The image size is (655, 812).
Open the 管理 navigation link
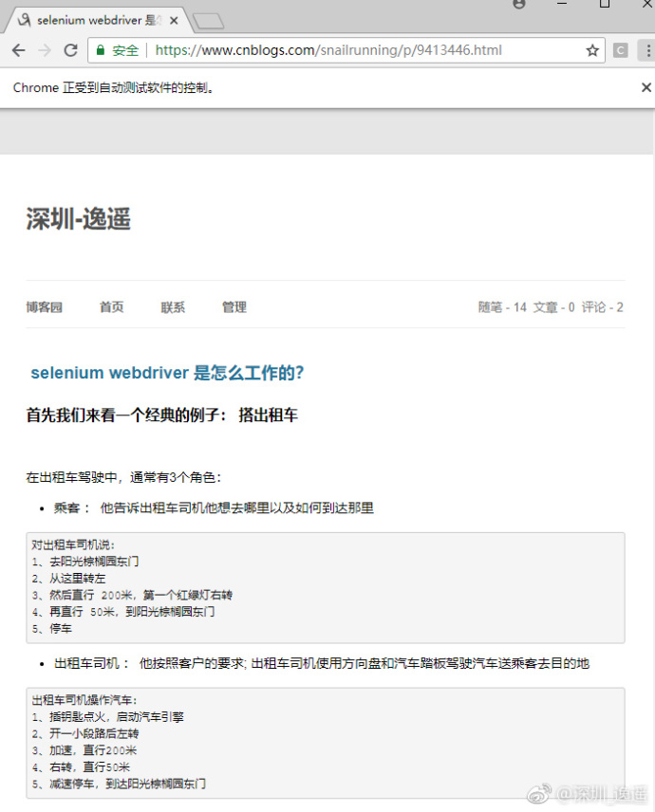pyautogui.click(x=234, y=307)
